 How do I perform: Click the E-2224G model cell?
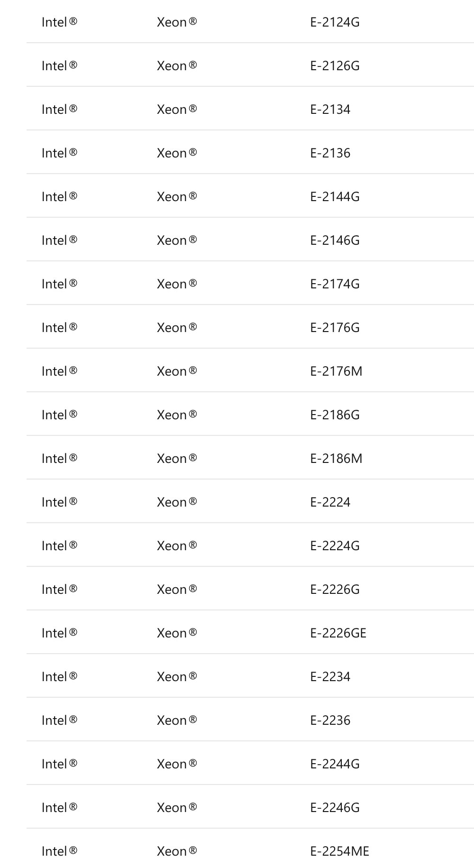[335, 546]
